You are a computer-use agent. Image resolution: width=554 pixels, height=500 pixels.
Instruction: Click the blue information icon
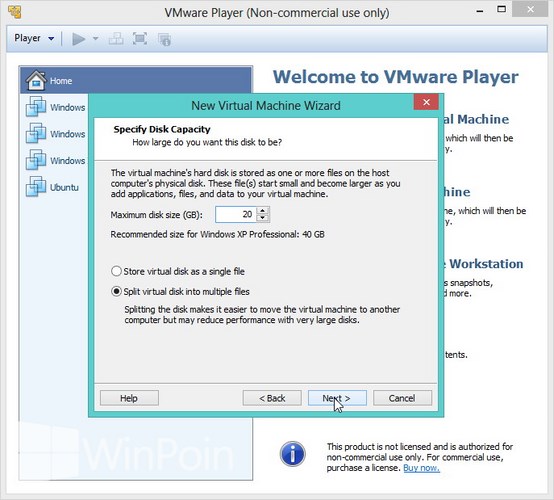click(x=293, y=454)
